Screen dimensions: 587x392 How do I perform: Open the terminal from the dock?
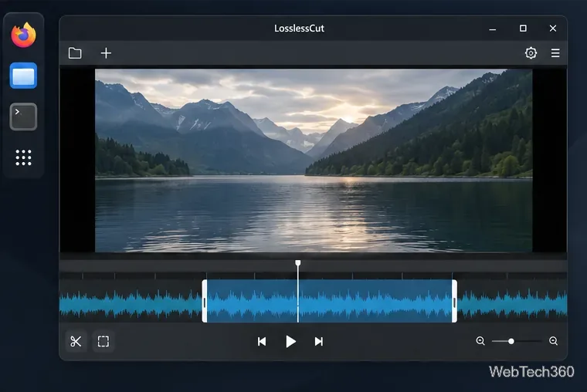coord(24,117)
